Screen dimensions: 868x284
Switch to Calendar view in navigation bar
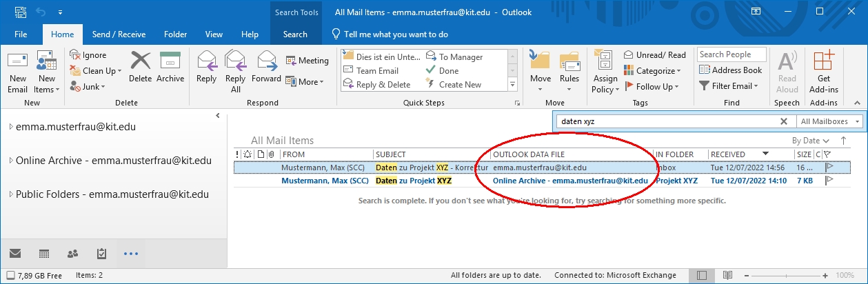click(43, 254)
